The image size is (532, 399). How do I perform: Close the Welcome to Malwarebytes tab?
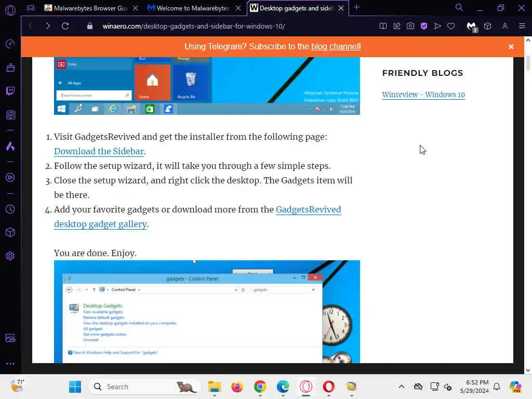click(238, 8)
